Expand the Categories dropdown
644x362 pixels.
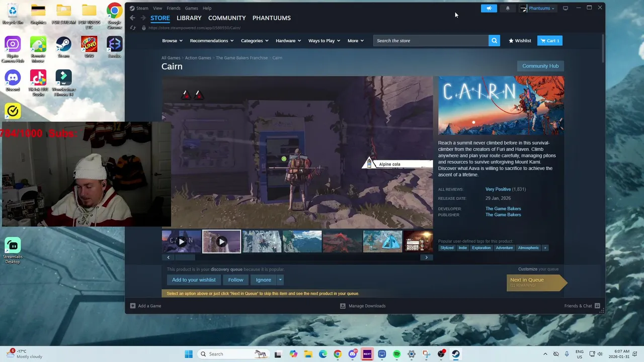tap(255, 41)
